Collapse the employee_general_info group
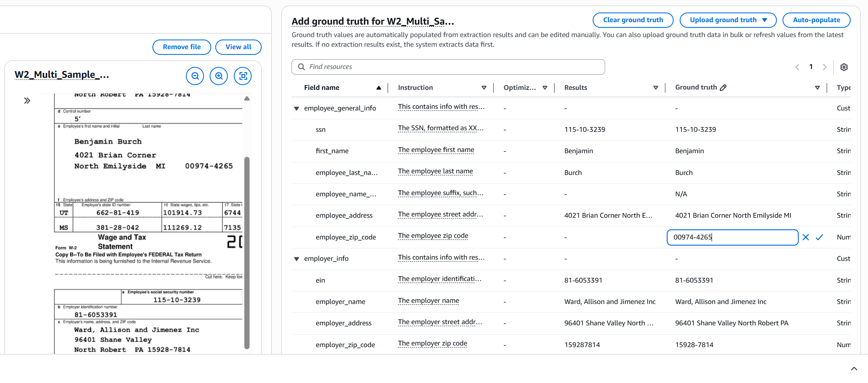The width and height of the screenshot is (868, 383). point(297,108)
